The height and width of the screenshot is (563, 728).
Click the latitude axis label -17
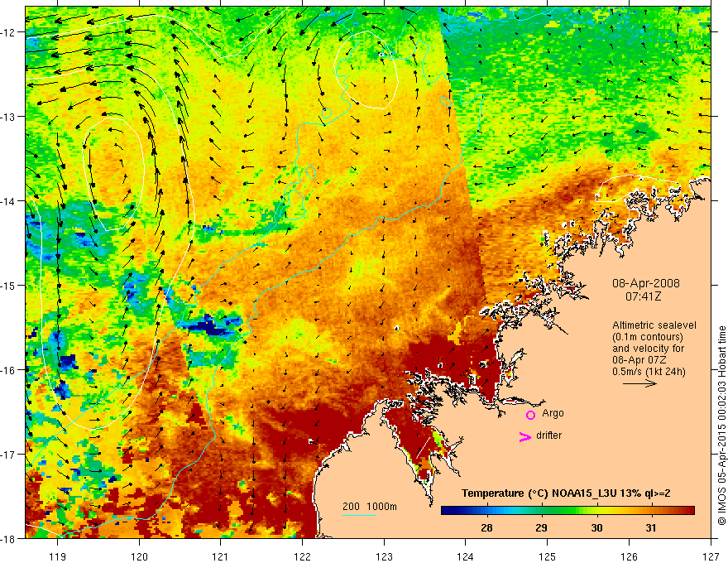pyautogui.click(x=8, y=454)
